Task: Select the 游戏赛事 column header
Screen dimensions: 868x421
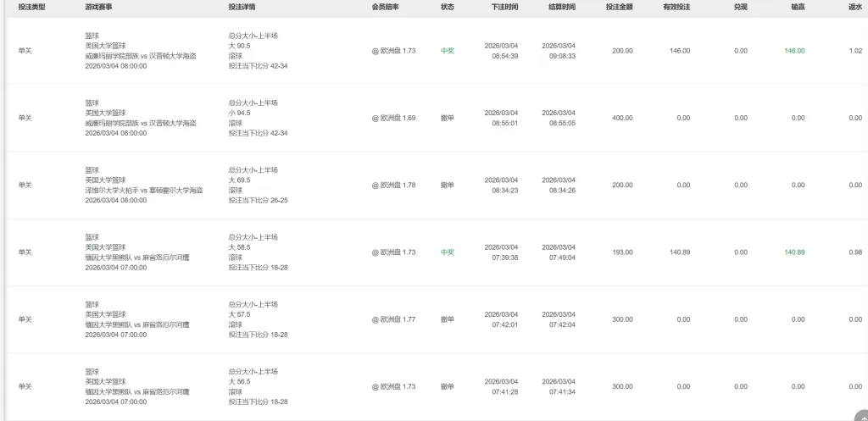Action: 98,7
